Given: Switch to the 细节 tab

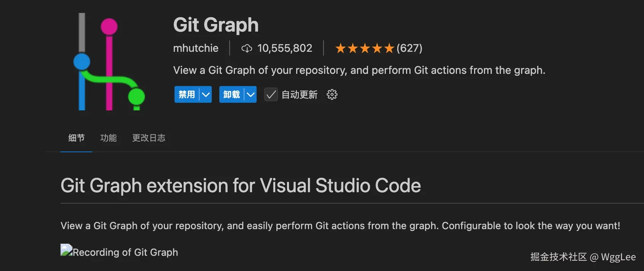Looking at the screenshot, I should click(76, 138).
